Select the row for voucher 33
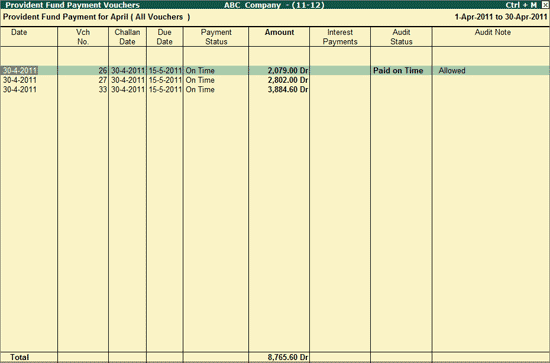 [x=275, y=90]
